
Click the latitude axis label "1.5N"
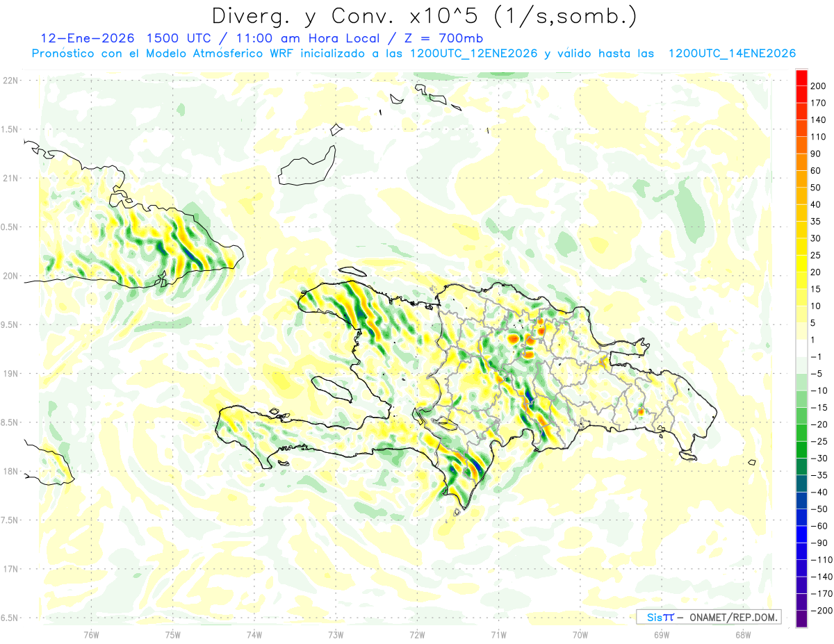10,129
